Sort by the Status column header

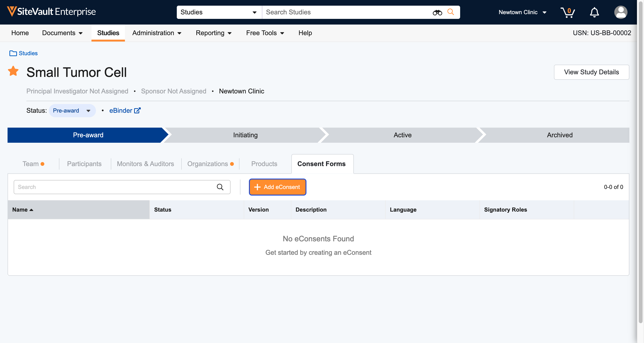tap(197, 210)
